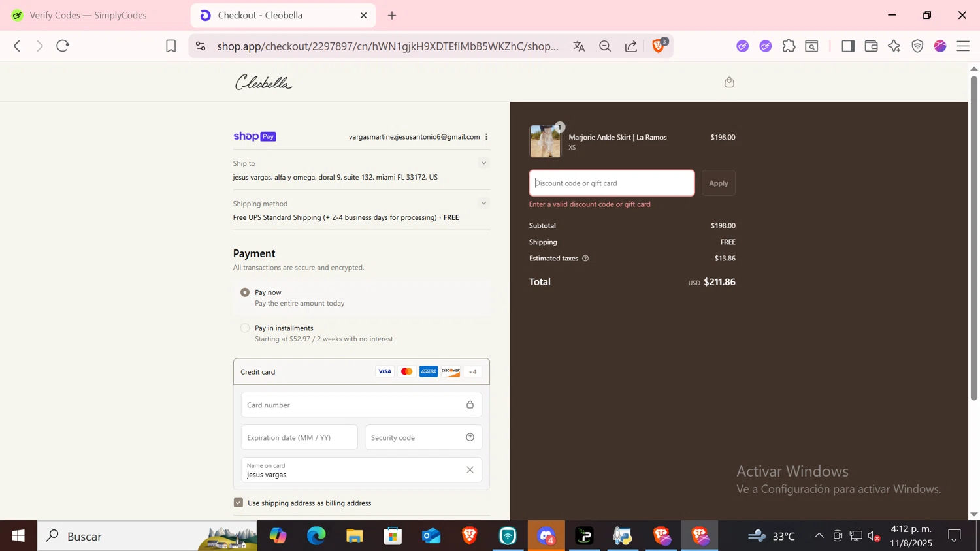The image size is (980, 551).
Task: Click the Cleobella logo
Action: 263,82
